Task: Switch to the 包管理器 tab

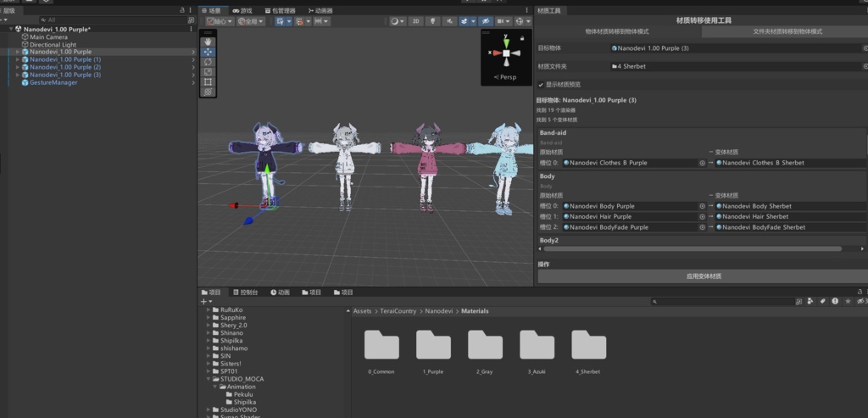Action: (280, 10)
